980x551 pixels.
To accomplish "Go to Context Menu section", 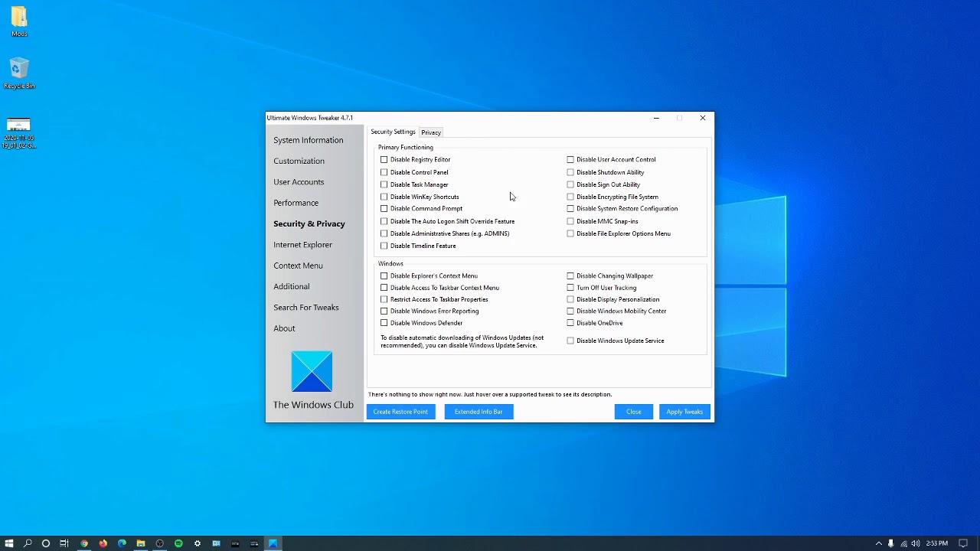I will click(x=298, y=266).
